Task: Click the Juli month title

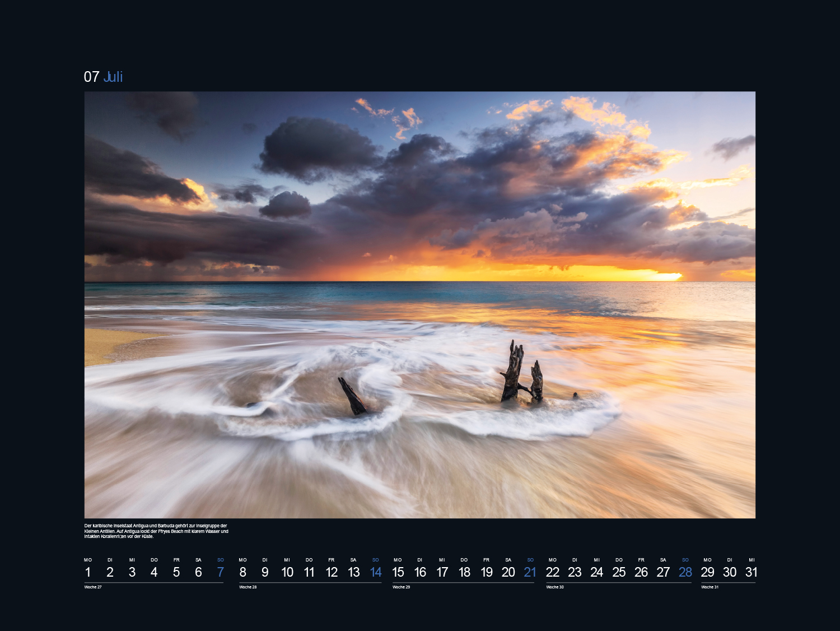Action: (113, 77)
